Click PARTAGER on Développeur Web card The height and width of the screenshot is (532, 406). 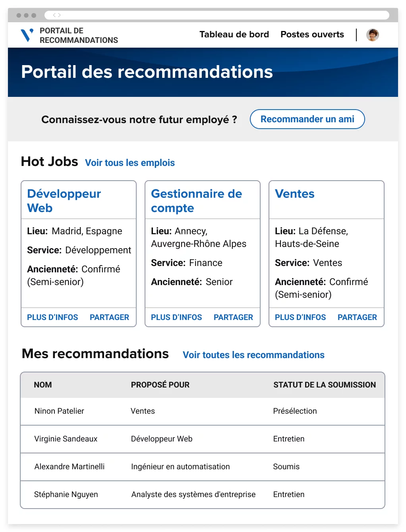pos(109,317)
